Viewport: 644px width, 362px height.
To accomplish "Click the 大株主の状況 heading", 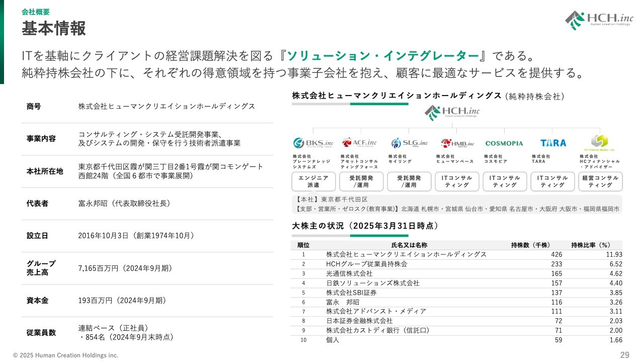I will coord(366,226).
